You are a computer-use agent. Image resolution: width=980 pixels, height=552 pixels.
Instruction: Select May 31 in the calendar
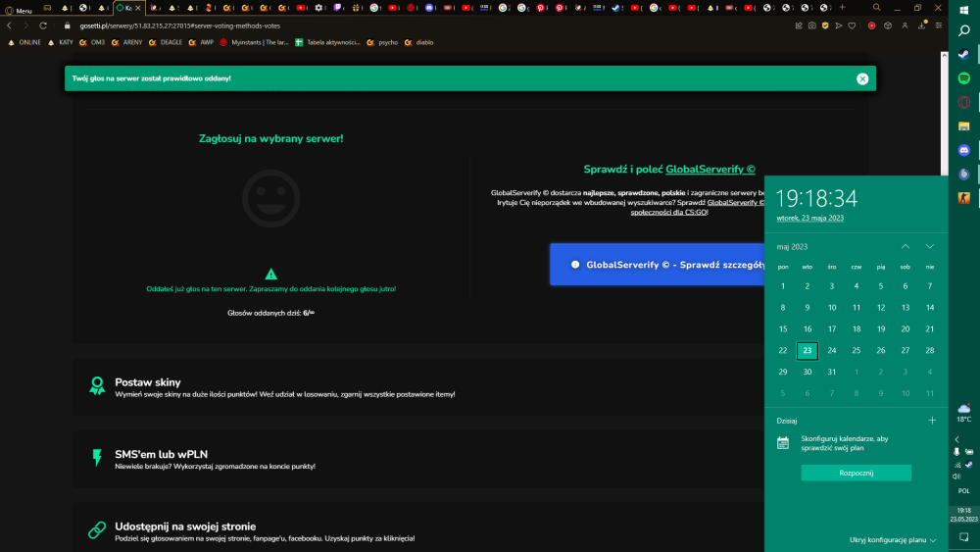click(832, 372)
